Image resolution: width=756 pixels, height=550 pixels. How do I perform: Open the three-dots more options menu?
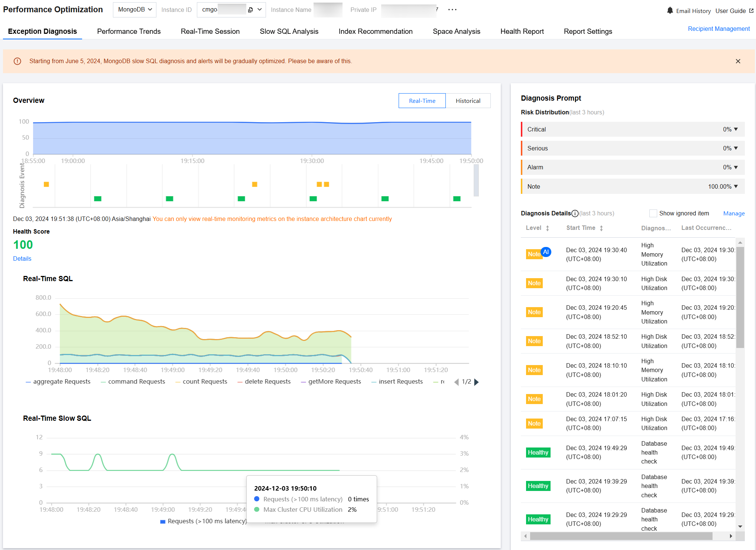click(x=452, y=10)
